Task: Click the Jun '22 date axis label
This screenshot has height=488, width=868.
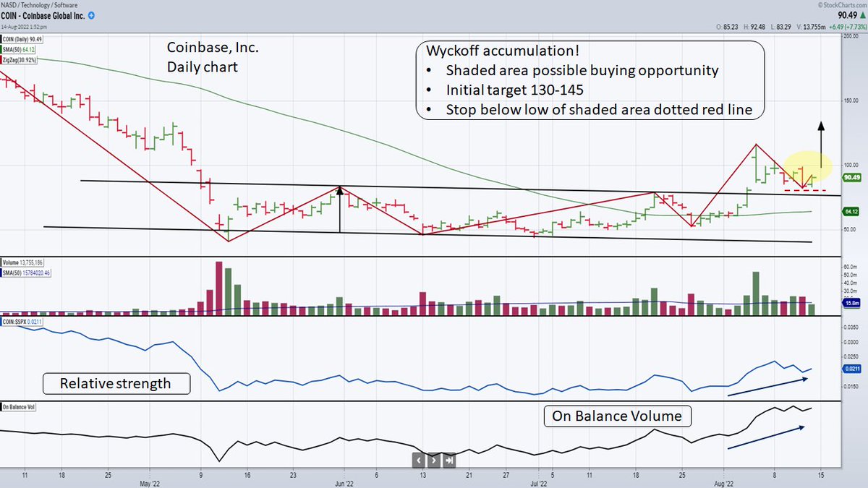Action: pyautogui.click(x=344, y=482)
